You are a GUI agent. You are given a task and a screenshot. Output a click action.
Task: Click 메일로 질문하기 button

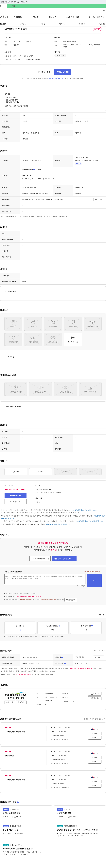pos(71,600)
